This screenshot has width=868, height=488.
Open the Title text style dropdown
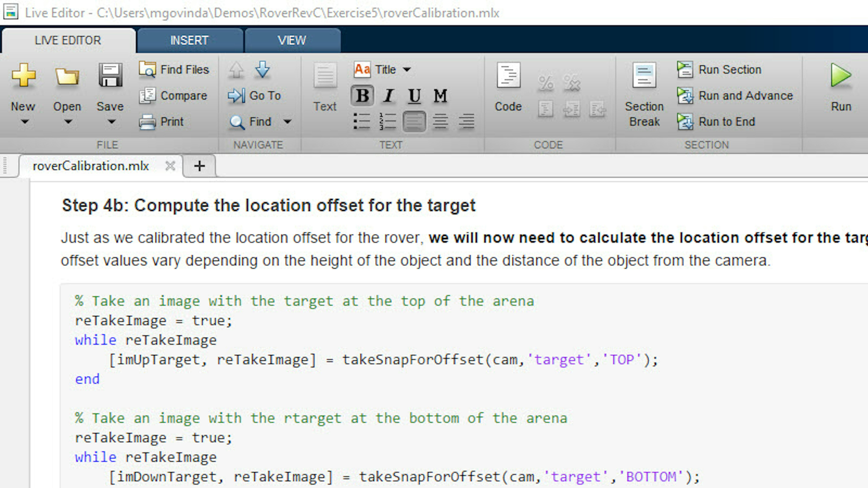(383, 69)
